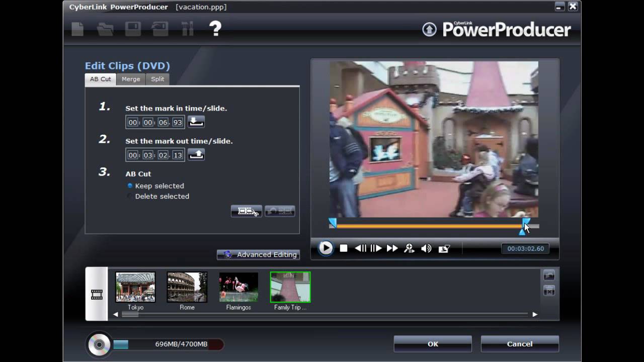Open preferences via the tools icon

tap(188, 29)
